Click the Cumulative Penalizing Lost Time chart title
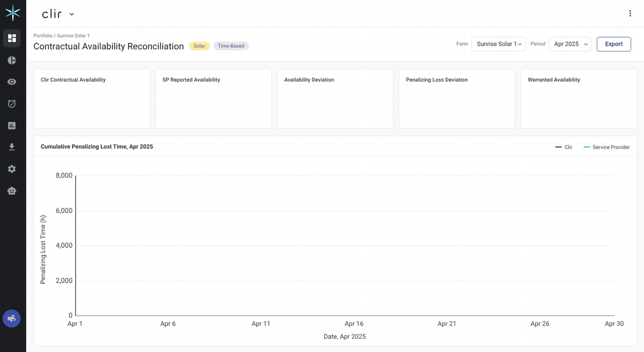The height and width of the screenshot is (352, 644). (x=97, y=146)
